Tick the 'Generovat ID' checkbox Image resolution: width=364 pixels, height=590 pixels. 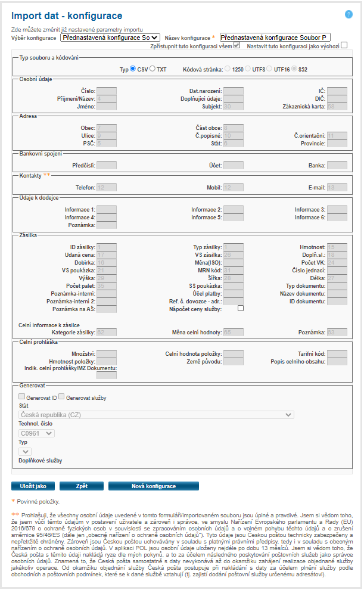22,396
